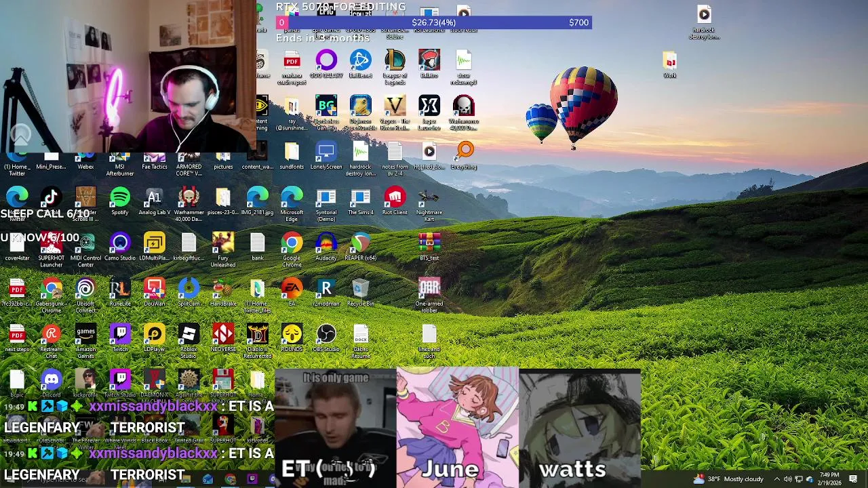The width and height of the screenshot is (868, 488).
Task: Open the Everything search shortcut
Action: (464, 156)
